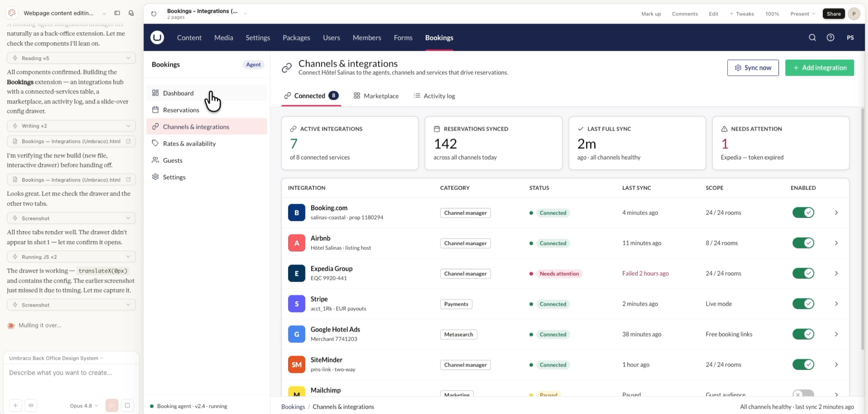Expand the Writing ×2 step
The image size is (868, 414).
(x=71, y=126)
